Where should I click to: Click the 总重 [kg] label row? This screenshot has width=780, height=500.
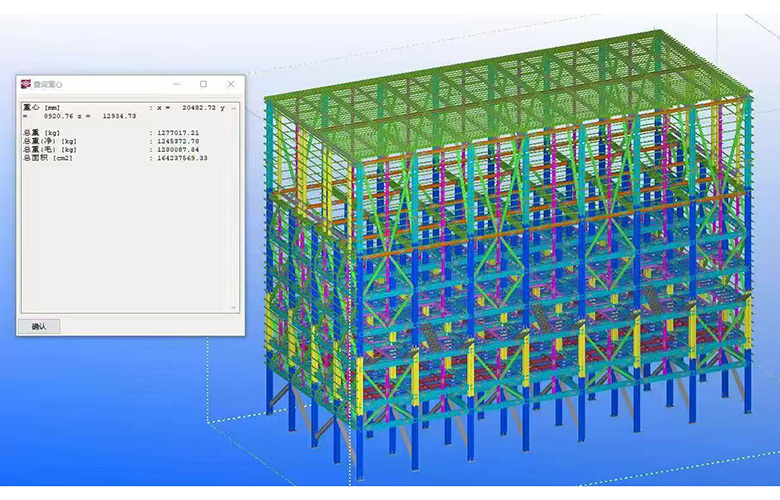pos(41,132)
